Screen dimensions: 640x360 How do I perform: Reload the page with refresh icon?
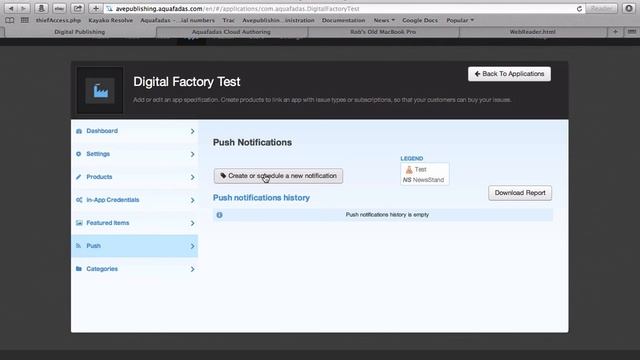[579, 9]
